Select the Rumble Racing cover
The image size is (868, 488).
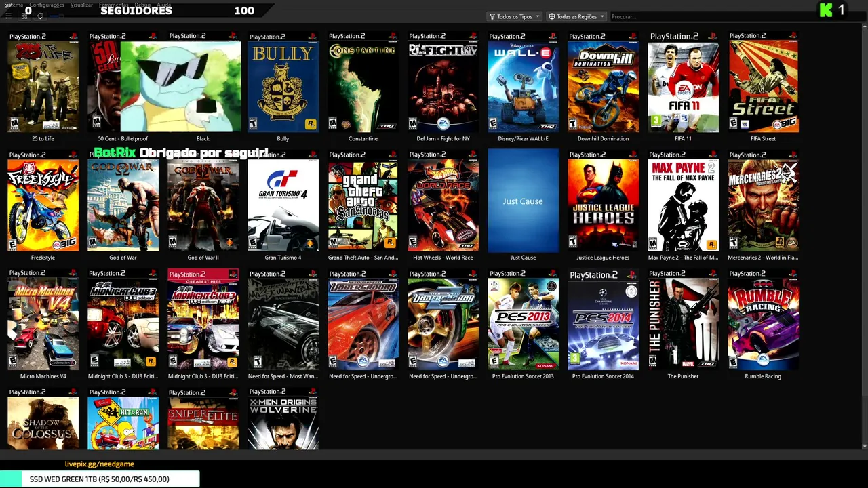pos(763,319)
